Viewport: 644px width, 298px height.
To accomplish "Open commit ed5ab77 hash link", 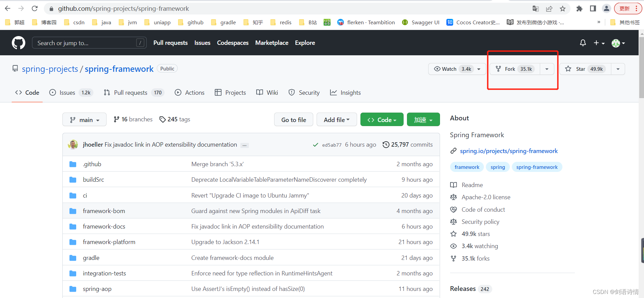I will pos(332,145).
